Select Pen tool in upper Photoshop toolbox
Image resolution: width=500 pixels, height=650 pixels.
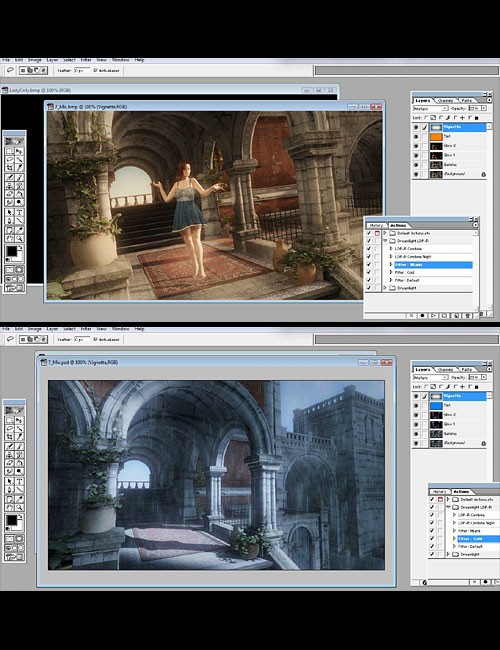coord(10,221)
